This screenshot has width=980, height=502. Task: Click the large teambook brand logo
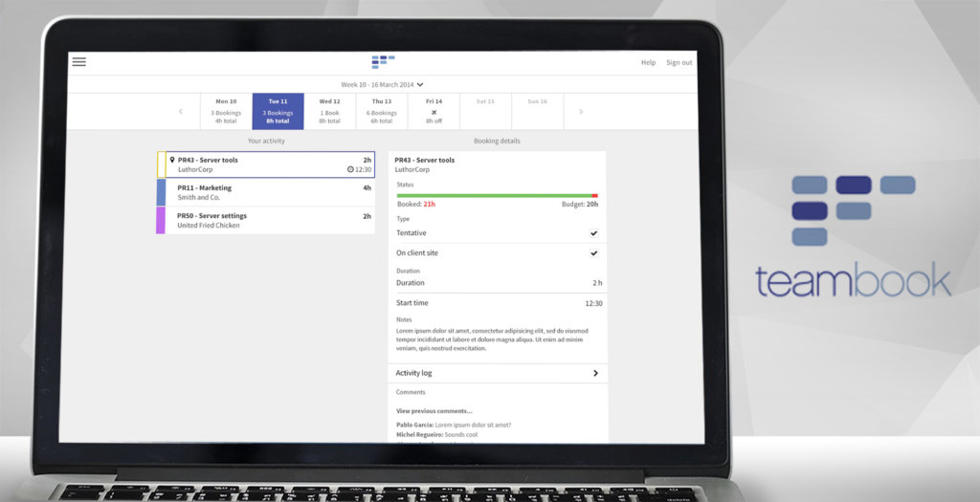(853, 237)
